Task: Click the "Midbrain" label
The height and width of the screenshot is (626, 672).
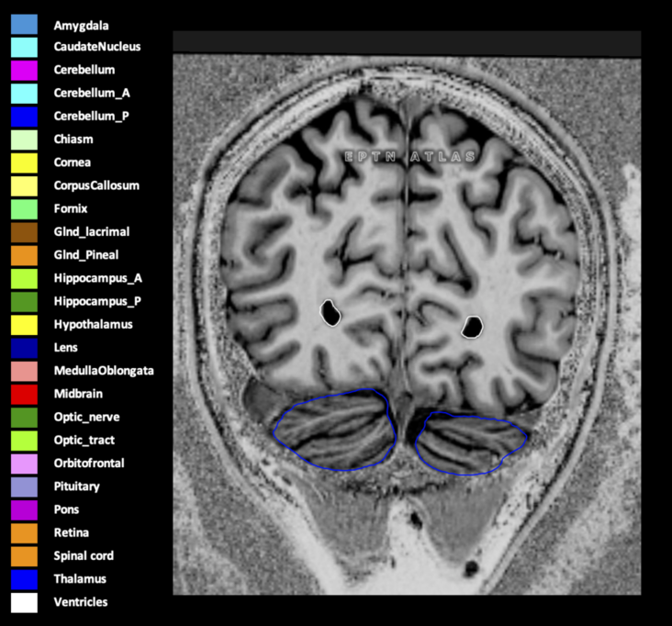Action: (78, 394)
